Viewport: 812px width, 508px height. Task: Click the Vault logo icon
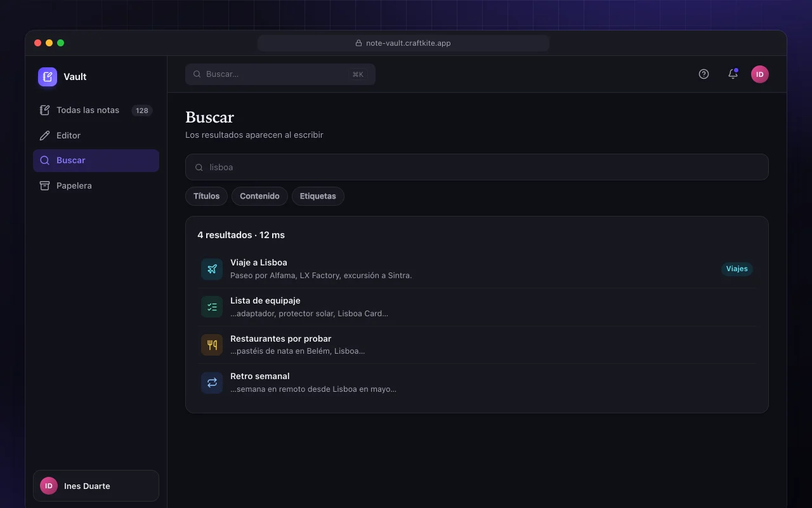pos(48,77)
